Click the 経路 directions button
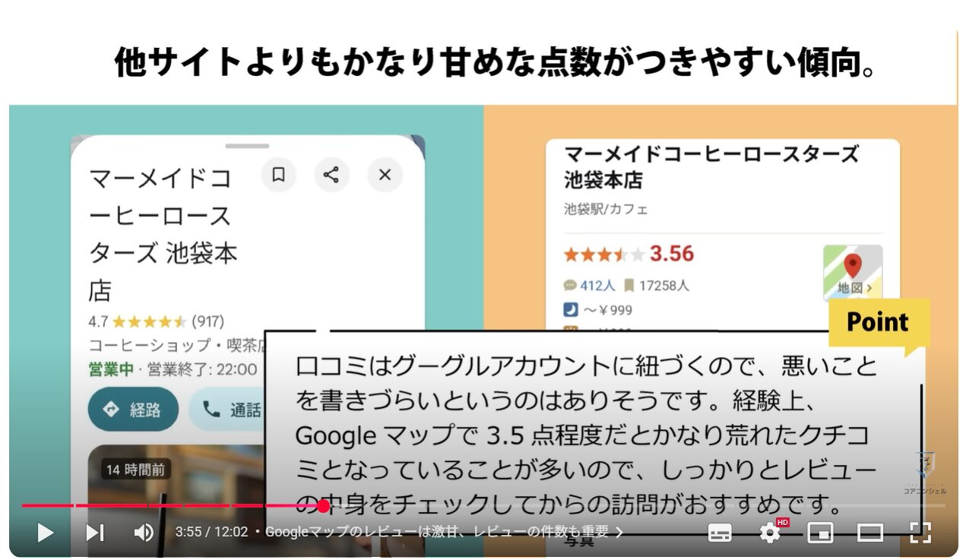 [133, 410]
